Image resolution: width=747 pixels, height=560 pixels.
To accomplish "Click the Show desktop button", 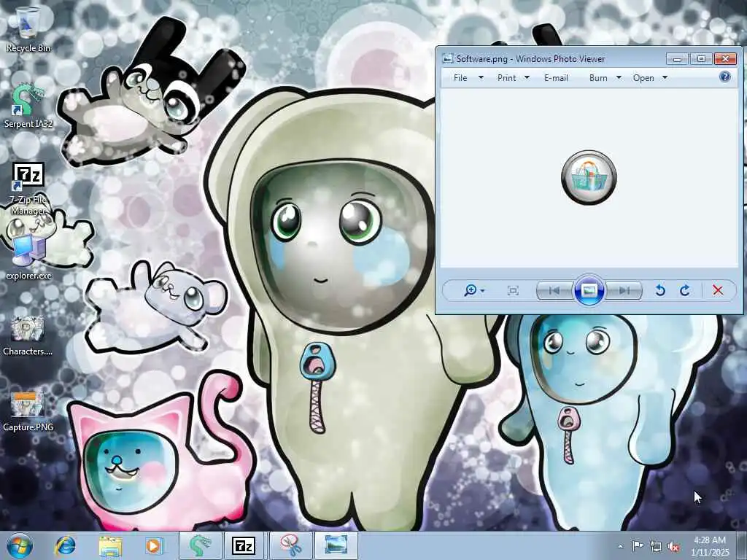I will point(741,545).
